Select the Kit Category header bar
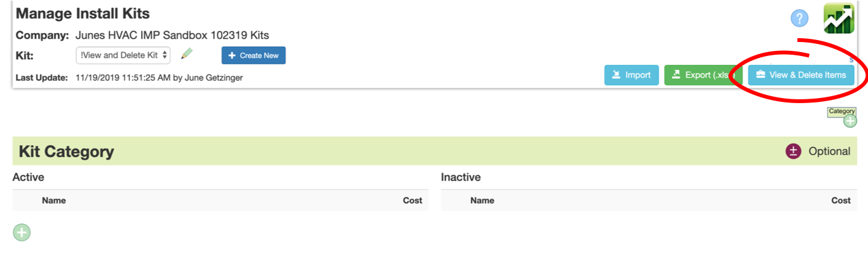 coord(434,151)
